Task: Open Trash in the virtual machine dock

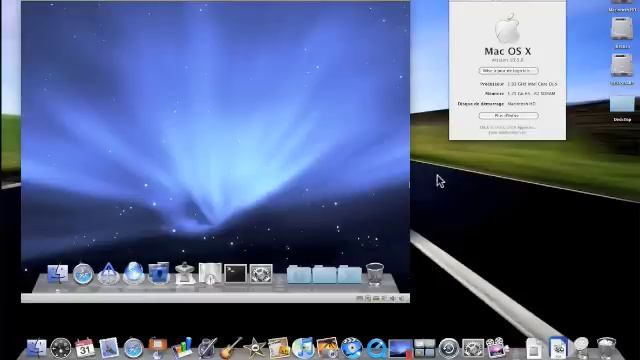Action: tap(374, 273)
